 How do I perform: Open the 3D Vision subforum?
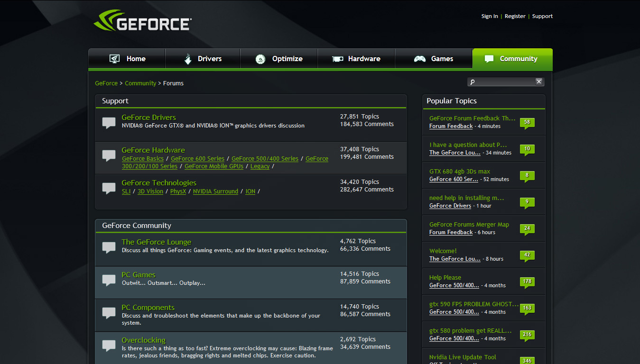pos(150,191)
